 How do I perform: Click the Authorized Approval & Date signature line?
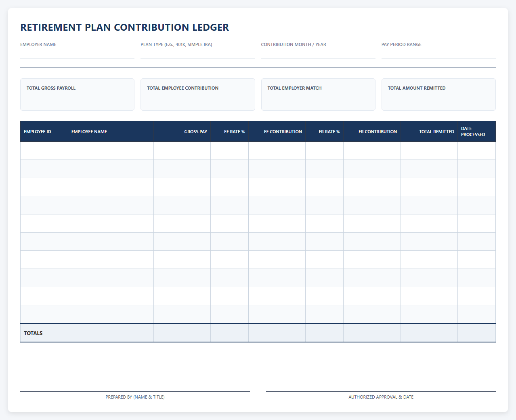click(x=381, y=391)
